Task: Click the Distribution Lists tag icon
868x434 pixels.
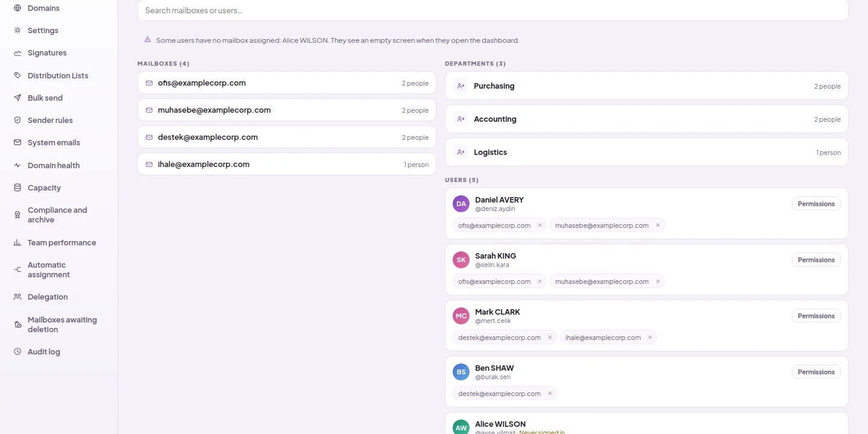Action: tap(17, 76)
